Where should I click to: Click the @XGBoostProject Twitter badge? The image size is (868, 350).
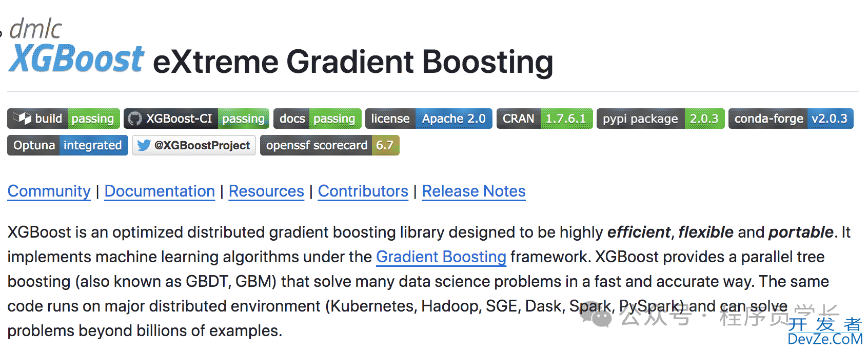click(194, 145)
